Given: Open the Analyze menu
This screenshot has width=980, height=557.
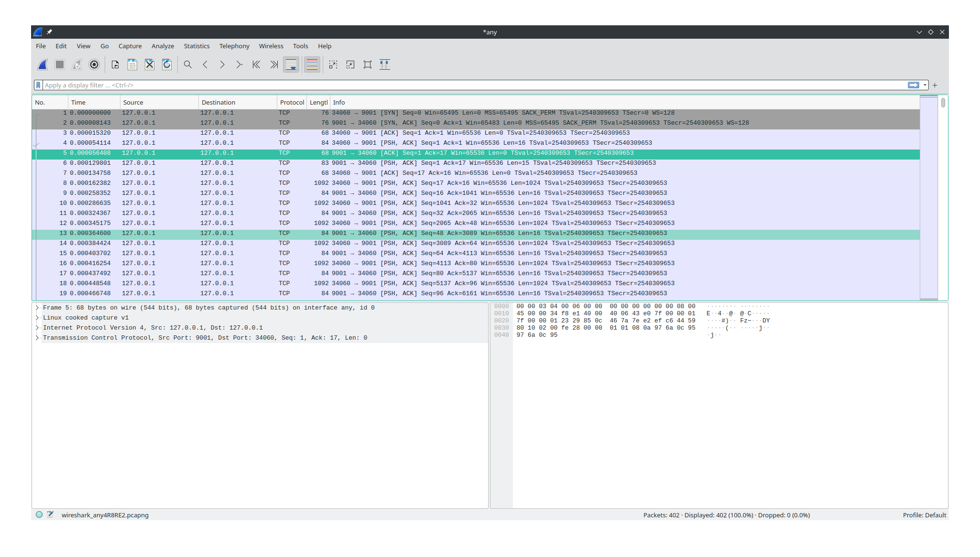Looking at the screenshot, I should pos(163,46).
